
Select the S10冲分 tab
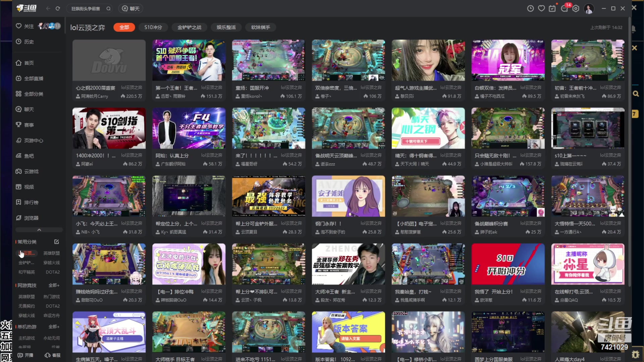[153, 27]
